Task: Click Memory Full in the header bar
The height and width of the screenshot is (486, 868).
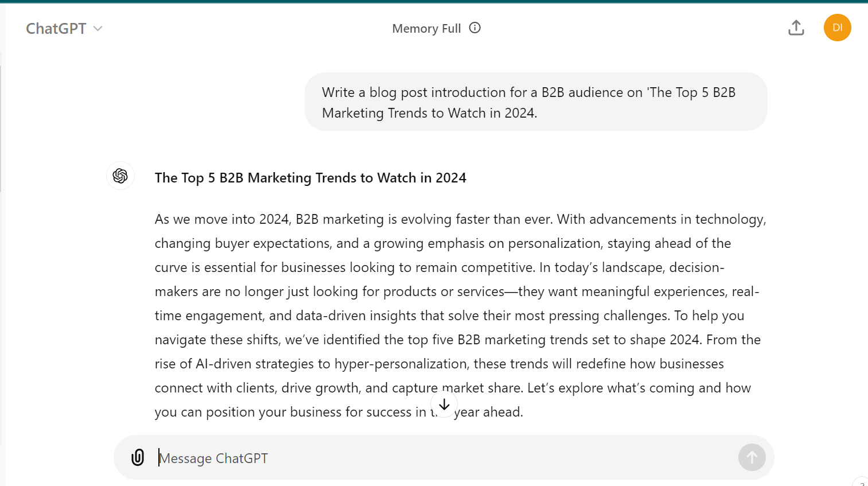Action: tap(426, 28)
